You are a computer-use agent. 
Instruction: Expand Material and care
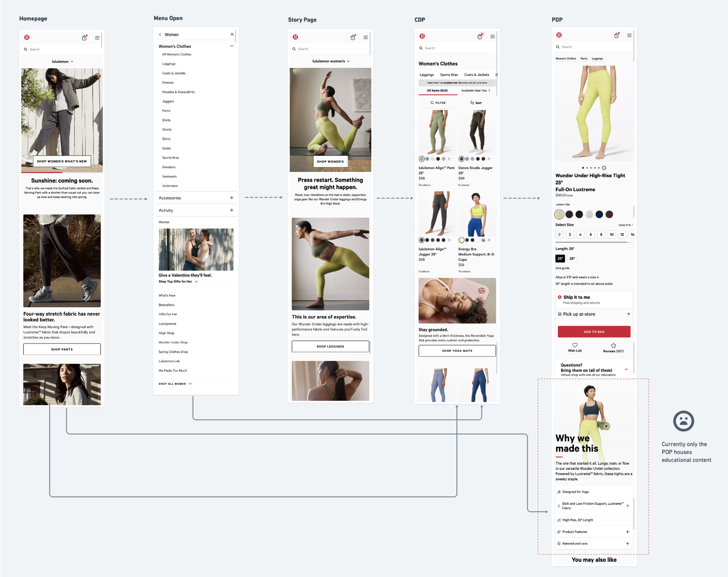coord(627,544)
